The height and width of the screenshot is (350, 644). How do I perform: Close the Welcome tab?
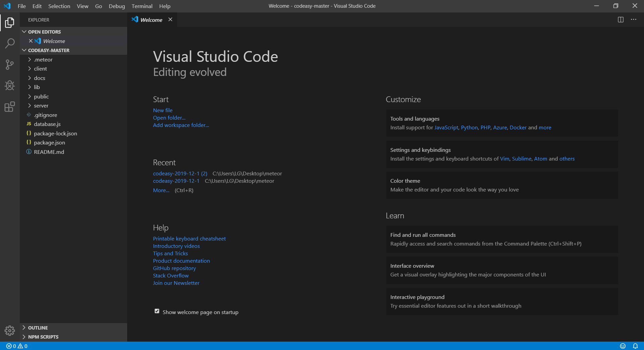(170, 19)
